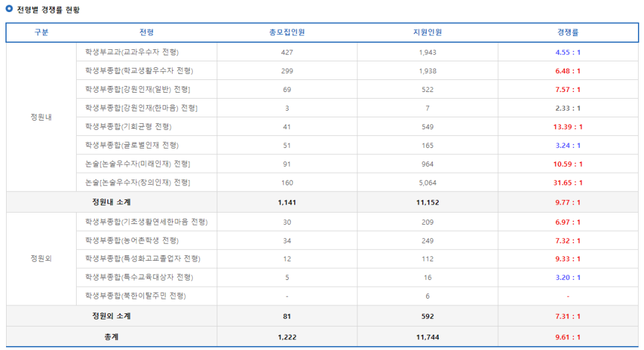Image resolution: width=644 pixels, height=350 pixels.
Task: Click the 1,141 subtotal recruitment cell
Action: 287,202
